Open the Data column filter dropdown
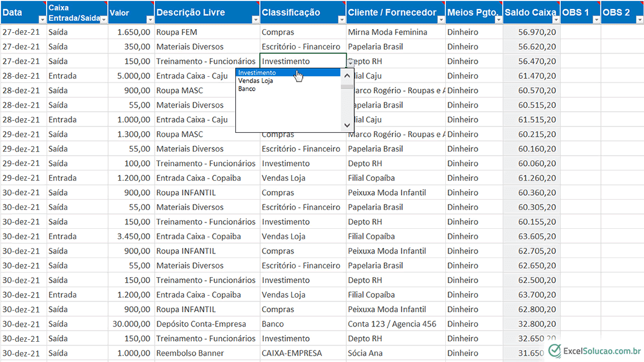 [42, 20]
